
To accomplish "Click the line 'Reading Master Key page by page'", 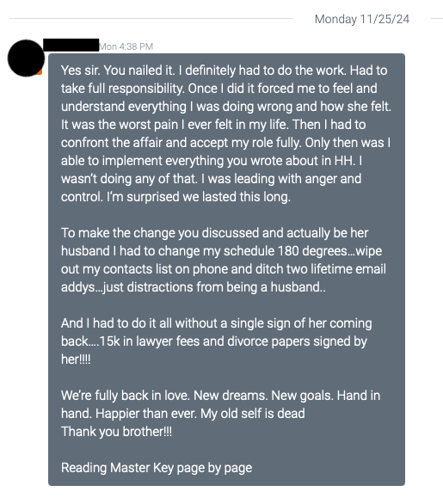I will pyautogui.click(x=157, y=468).
